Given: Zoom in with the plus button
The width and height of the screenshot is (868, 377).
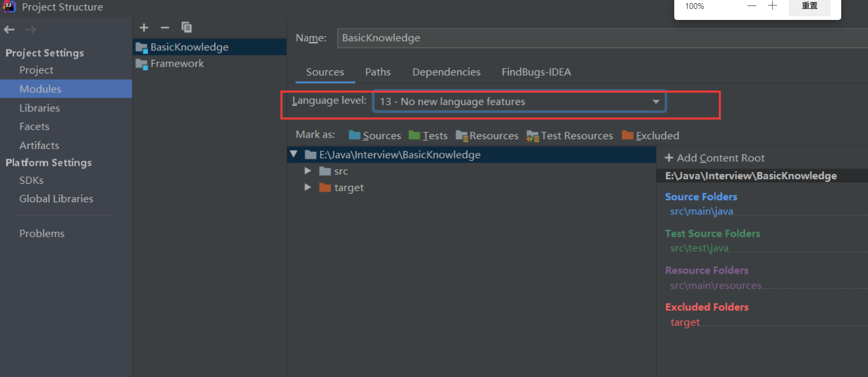Looking at the screenshot, I should pyautogui.click(x=772, y=6).
